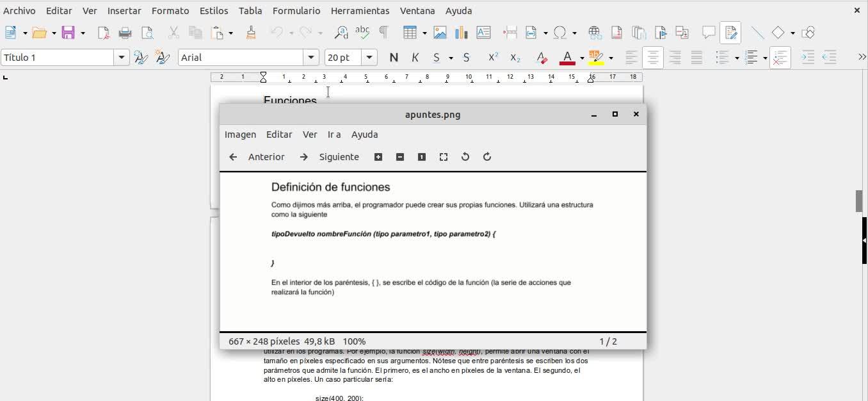Image resolution: width=868 pixels, height=401 pixels.
Task: Click the Print icon in toolbar
Action: [125, 33]
